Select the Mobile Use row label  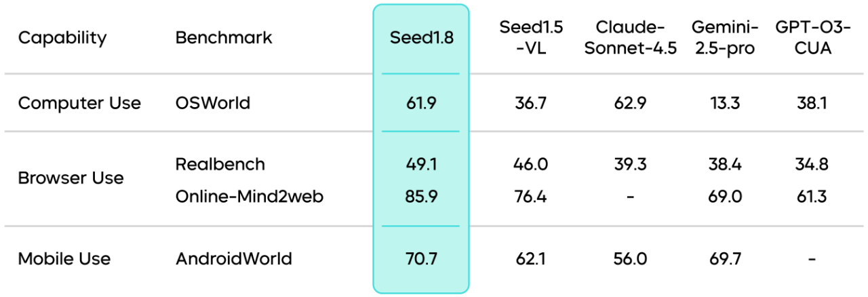click(64, 259)
